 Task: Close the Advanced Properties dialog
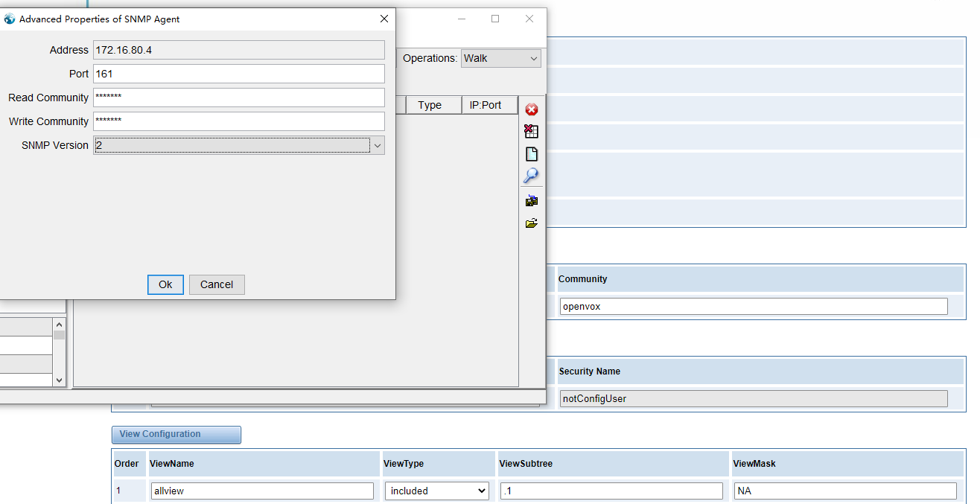click(384, 19)
